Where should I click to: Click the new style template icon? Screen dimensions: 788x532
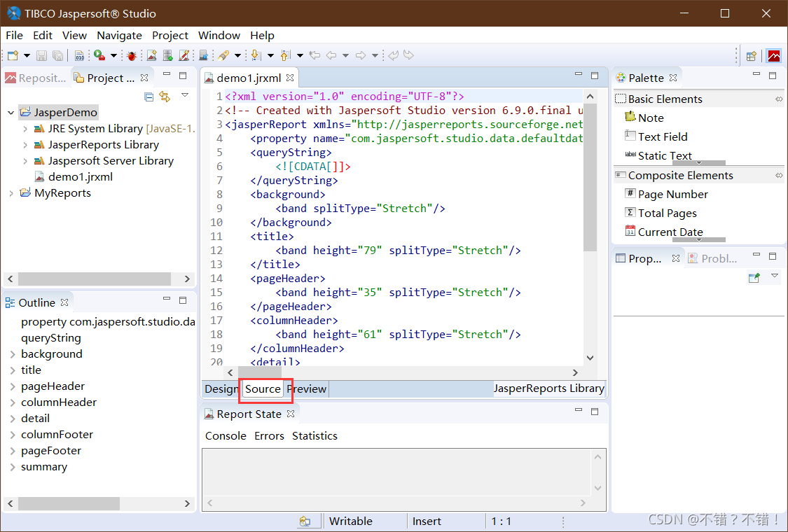click(x=184, y=55)
